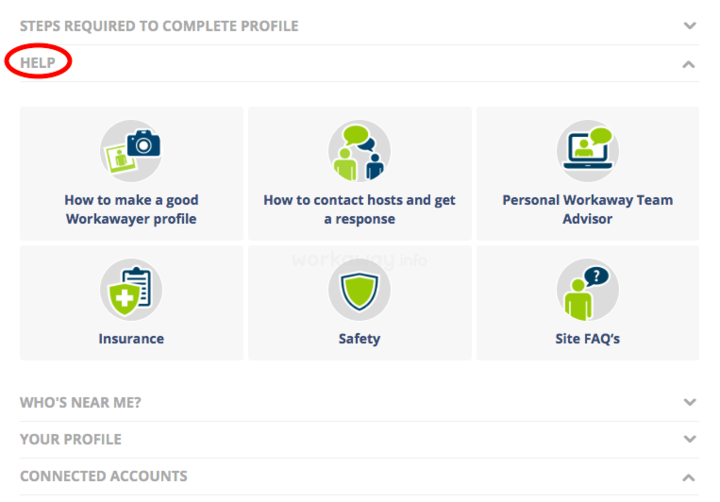Collapse the Connected Accounts chevron
Screen dimensions: 720x502
click(x=688, y=478)
